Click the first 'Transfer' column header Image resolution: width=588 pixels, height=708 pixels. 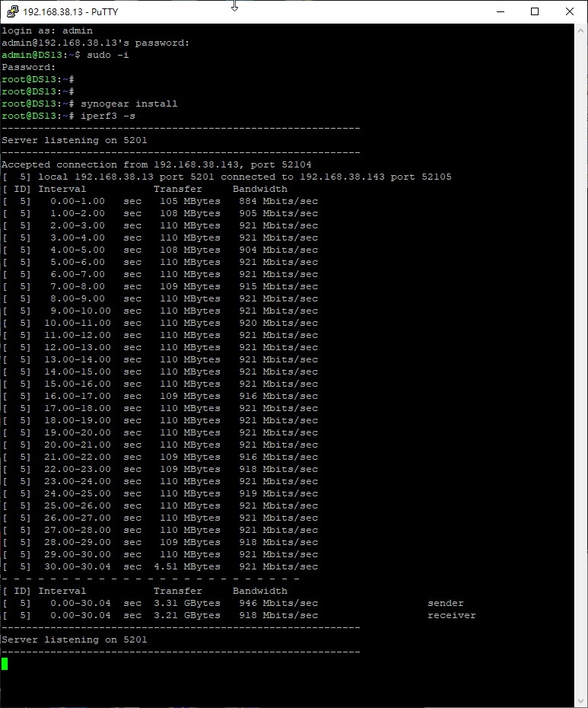(178, 190)
